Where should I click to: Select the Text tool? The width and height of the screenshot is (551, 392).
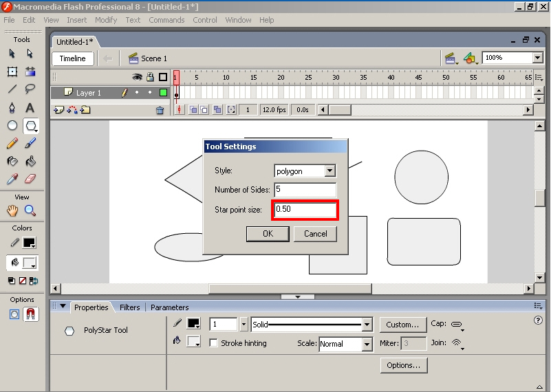click(x=30, y=107)
